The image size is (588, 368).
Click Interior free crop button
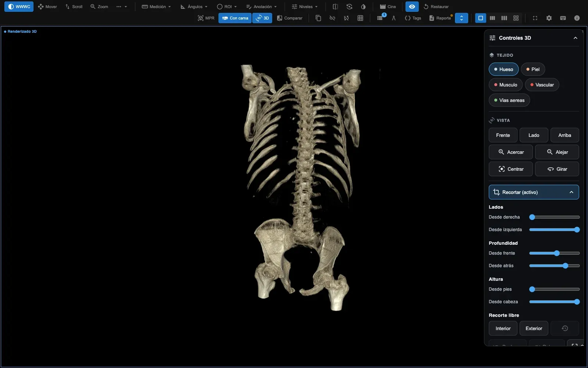click(503, 328)
